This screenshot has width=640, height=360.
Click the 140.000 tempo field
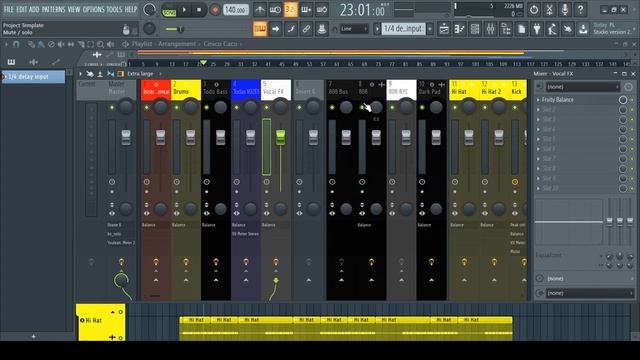tap(236, 10)
